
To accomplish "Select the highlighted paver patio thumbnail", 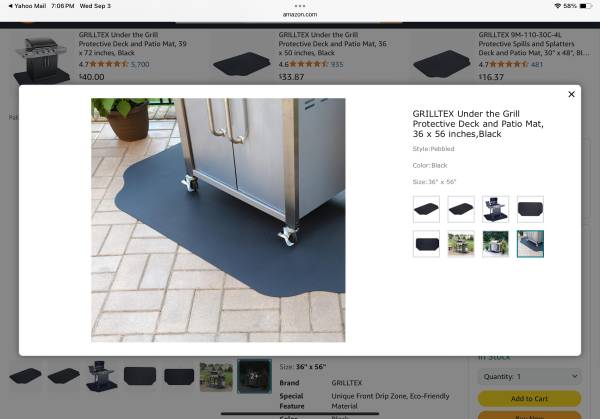I will (x=530, y=244).
